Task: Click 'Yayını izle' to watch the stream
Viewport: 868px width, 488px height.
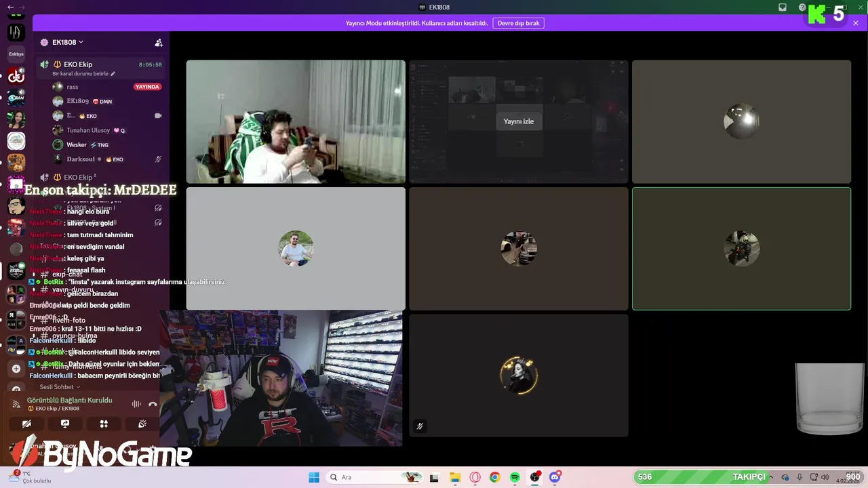Action: click(x=519, y=121)
